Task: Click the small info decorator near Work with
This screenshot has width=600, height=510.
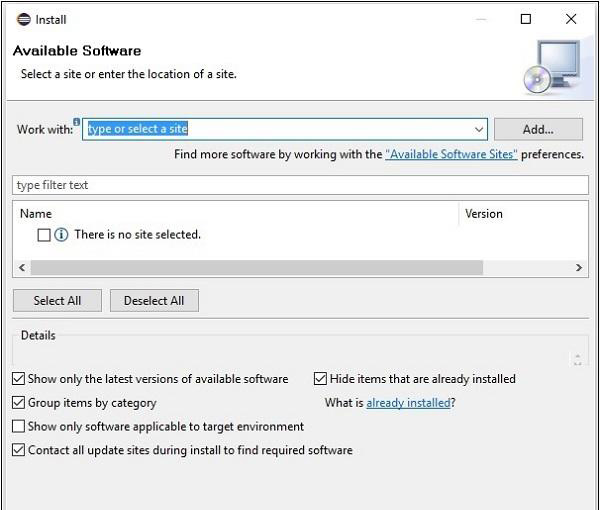Action: [77, 122]
